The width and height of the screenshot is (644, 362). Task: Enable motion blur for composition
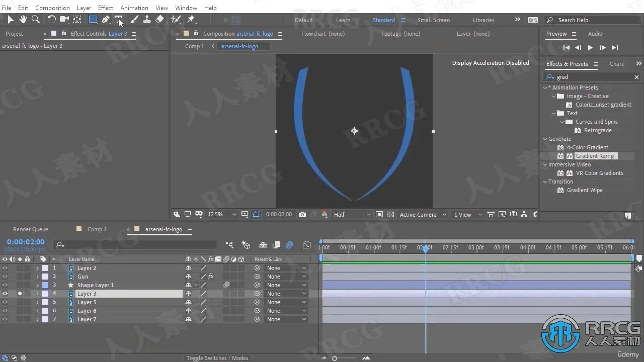[289, 245]
